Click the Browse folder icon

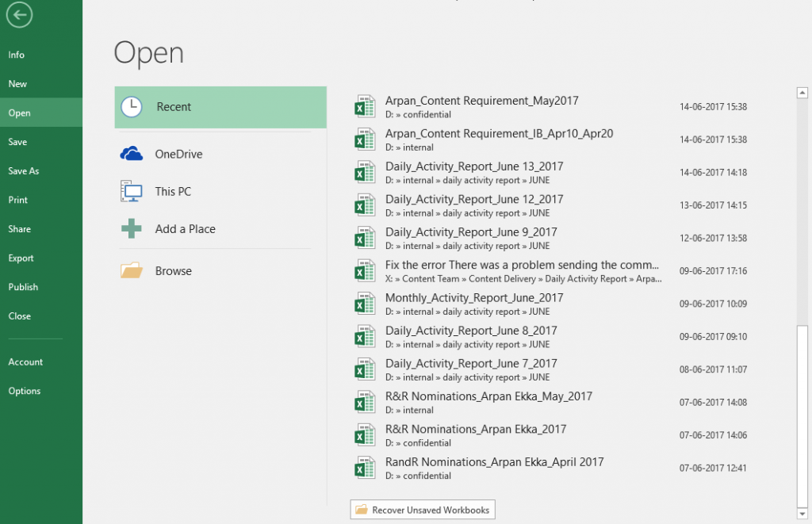click(132, 271)
